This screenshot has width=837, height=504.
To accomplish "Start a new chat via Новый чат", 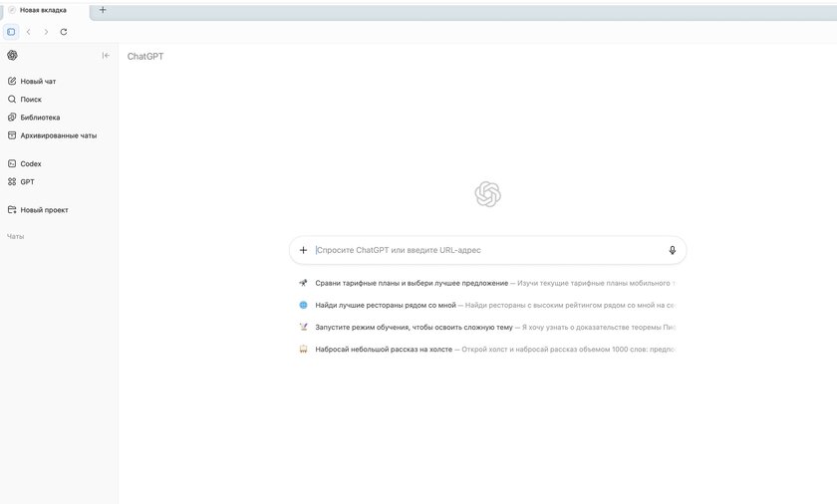I will 38,82.
